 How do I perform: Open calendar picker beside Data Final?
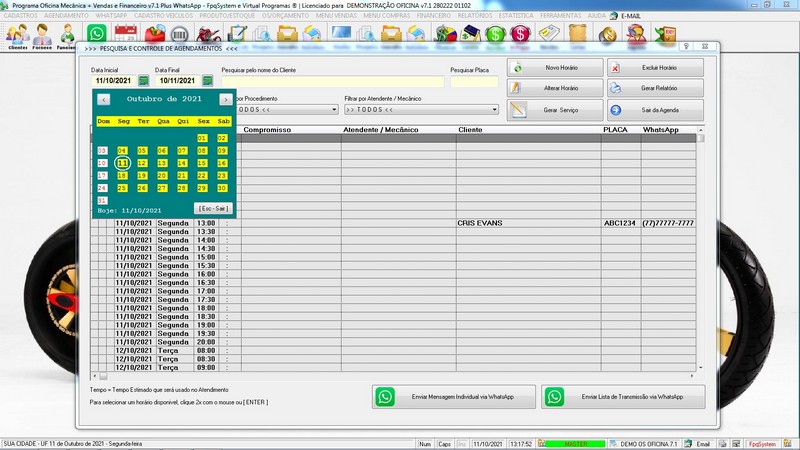pyautogui.click(x=207, y=81)
